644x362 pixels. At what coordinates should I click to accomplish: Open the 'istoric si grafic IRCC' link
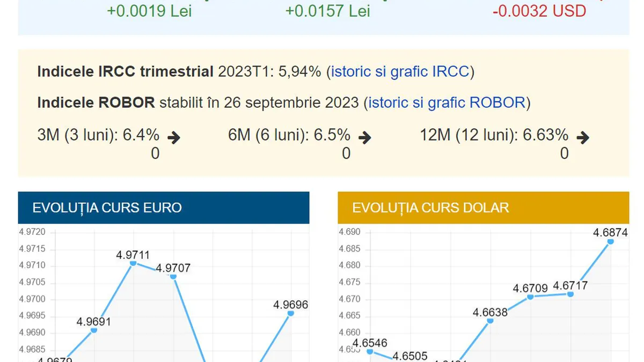pos(400,72)
